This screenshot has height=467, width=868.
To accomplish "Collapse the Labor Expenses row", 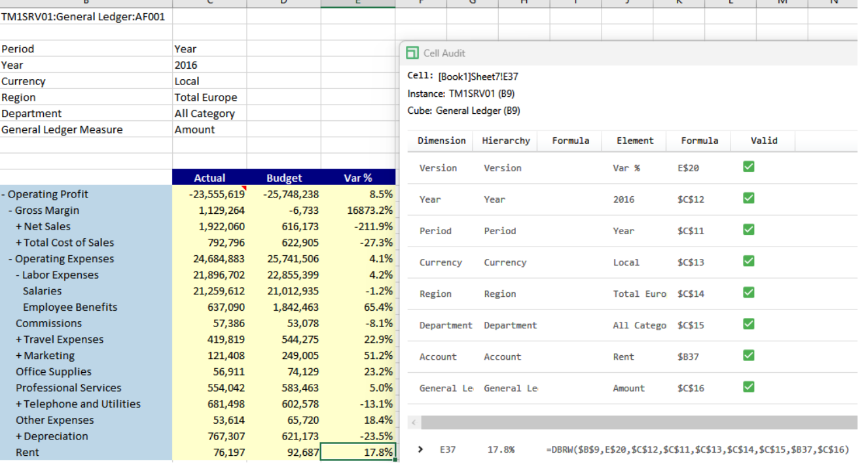I will point(18,275).
